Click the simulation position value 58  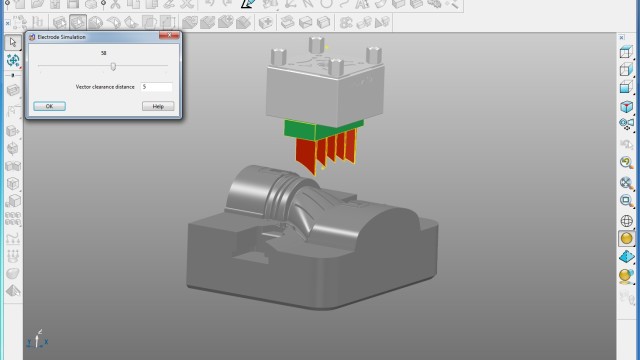coord(103,53)
